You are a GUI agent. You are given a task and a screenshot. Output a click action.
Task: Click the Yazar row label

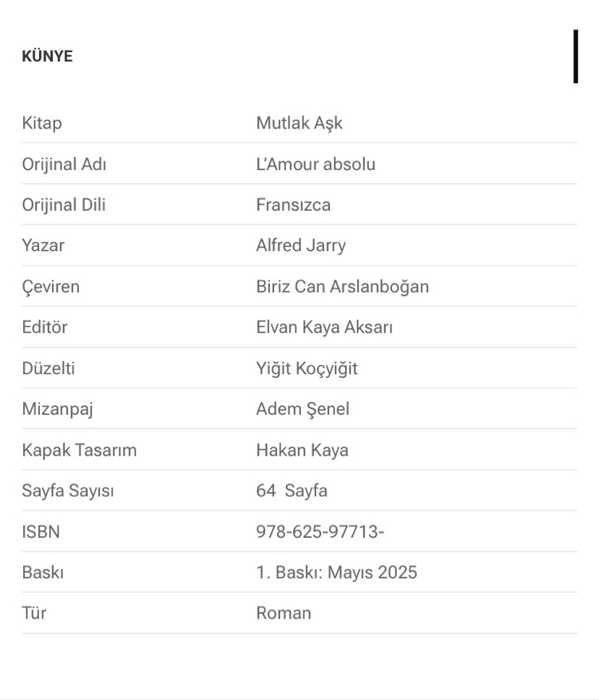(43, 245)
